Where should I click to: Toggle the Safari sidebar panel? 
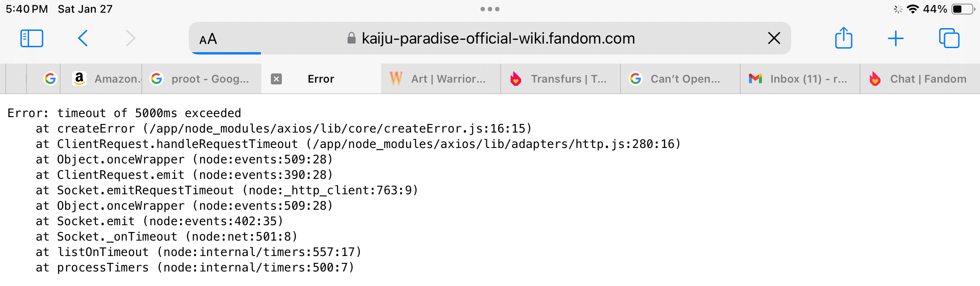pyautogui.click(x=32, y=39)
